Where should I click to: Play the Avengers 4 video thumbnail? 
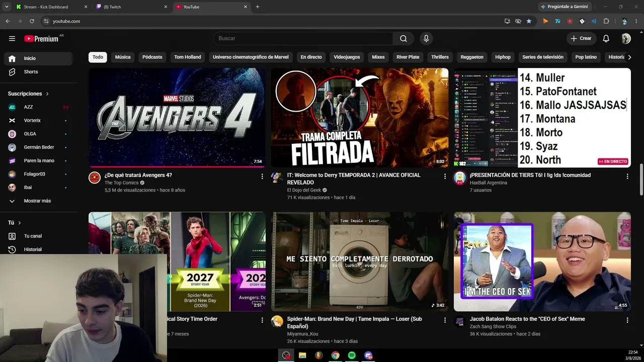click(177, 118)
